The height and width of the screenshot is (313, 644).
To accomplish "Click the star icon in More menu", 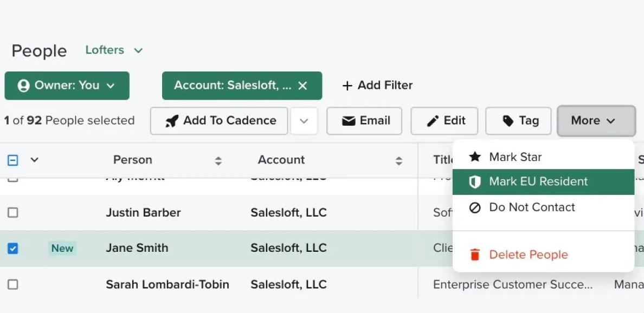I will [475, 156].
